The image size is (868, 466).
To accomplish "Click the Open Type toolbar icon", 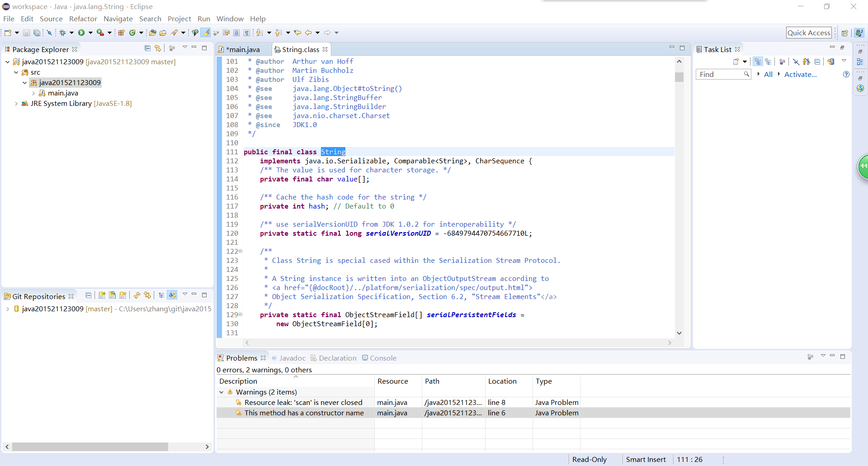I will click(153, 33).
